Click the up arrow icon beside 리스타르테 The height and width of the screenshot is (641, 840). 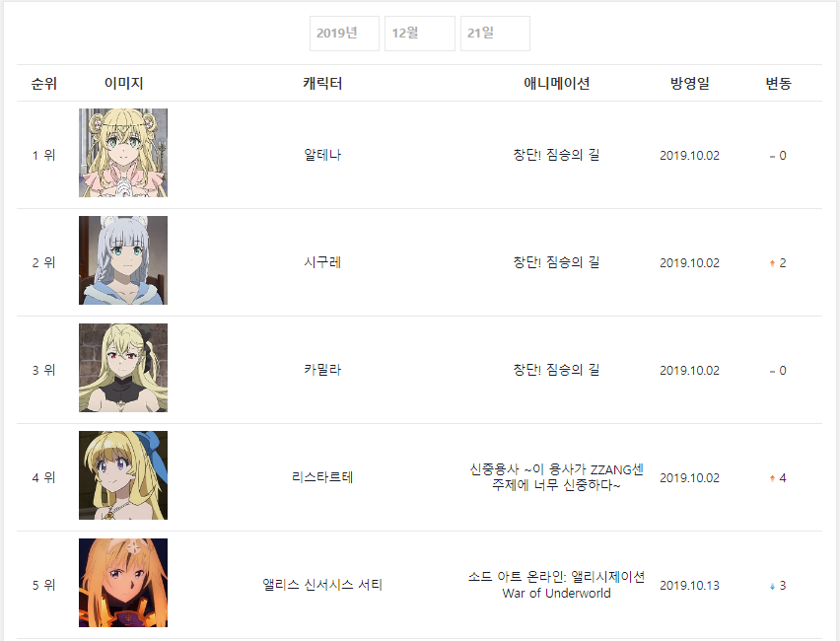point(772,478)
